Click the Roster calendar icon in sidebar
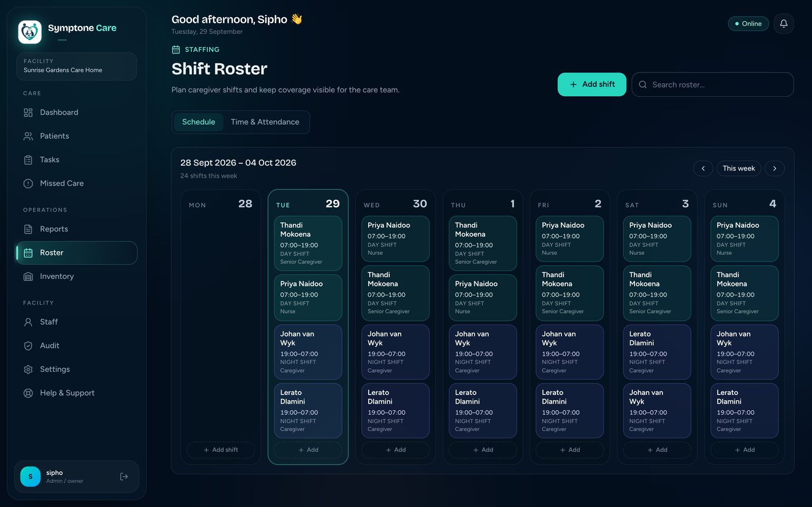The image size is (812, 507). tap(28, 253)
